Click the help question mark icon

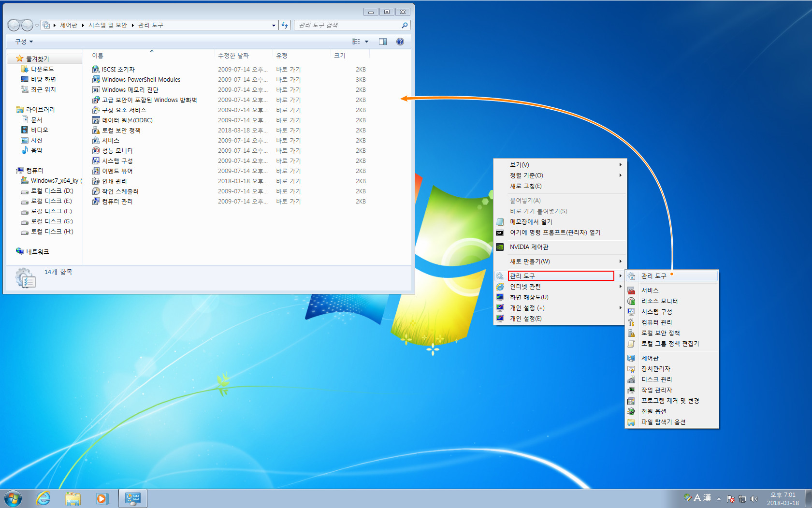(x=400, y=42)
